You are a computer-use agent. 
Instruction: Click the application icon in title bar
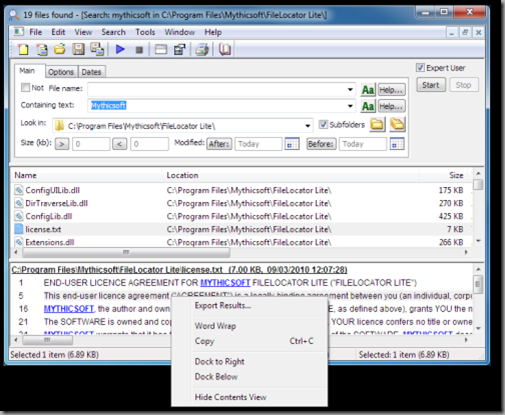(14, 15)
